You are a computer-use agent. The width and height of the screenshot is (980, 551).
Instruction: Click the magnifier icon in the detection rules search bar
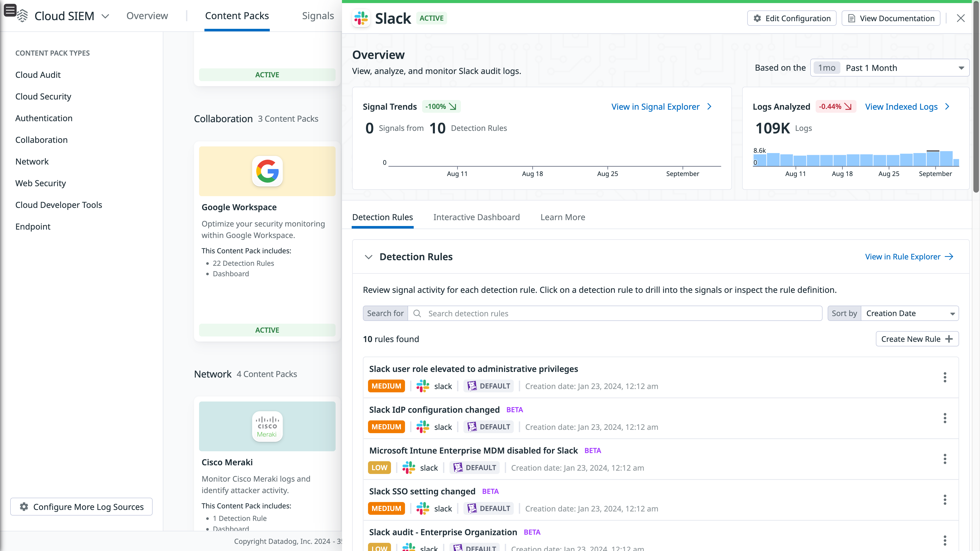click(x=417, y=313)
